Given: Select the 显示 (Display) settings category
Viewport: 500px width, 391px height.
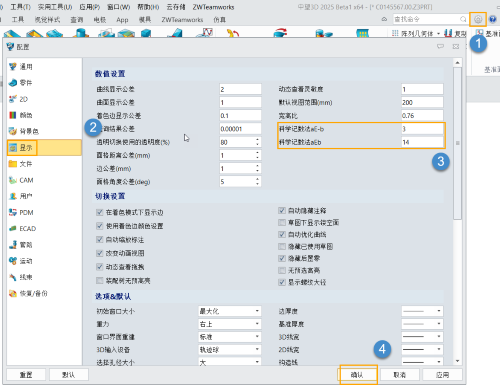Looking at the screenshot, I should click(x=44, y=148).
